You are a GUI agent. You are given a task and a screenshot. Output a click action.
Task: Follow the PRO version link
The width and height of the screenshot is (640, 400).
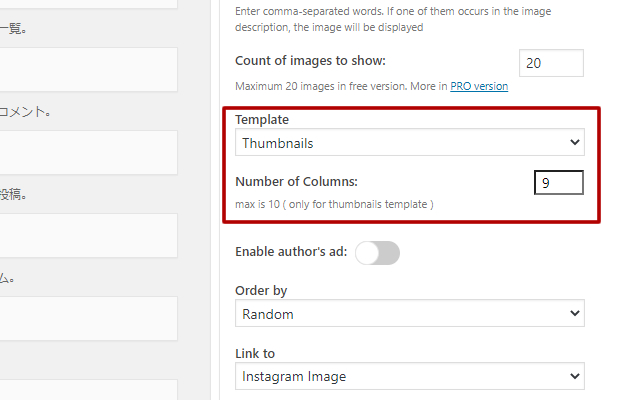pyautogui.click(x=479, y=86)
